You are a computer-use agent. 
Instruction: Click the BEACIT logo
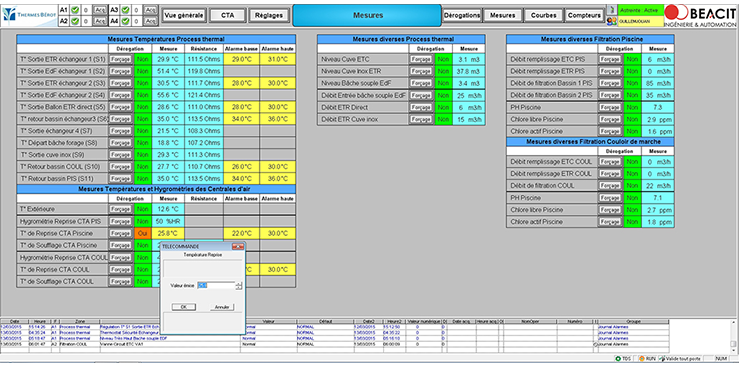coord(701,15)
